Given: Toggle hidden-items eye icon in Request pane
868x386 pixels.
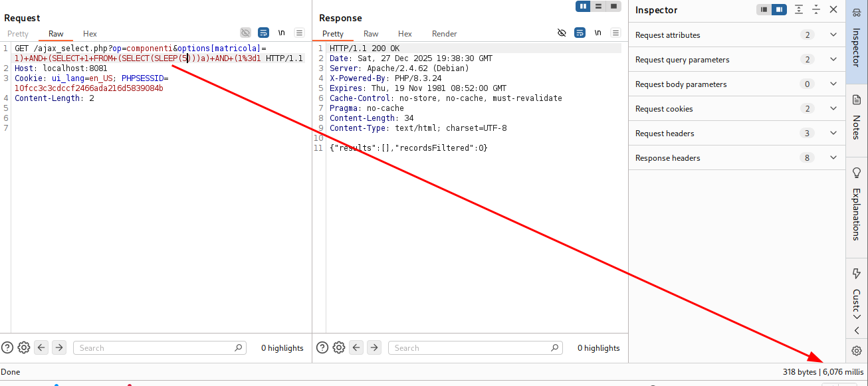Looking at the screenshot, I should point(245,33).
